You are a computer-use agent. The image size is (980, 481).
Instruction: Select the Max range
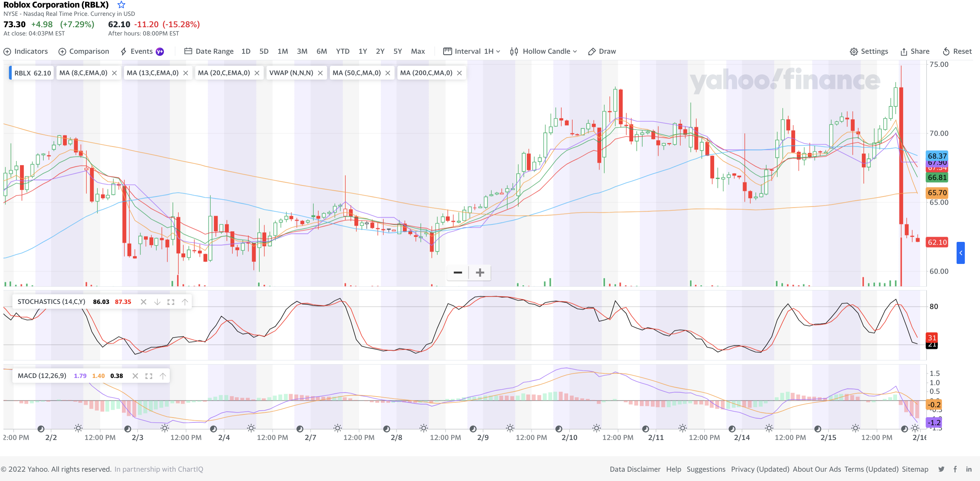tap(418, 51)
